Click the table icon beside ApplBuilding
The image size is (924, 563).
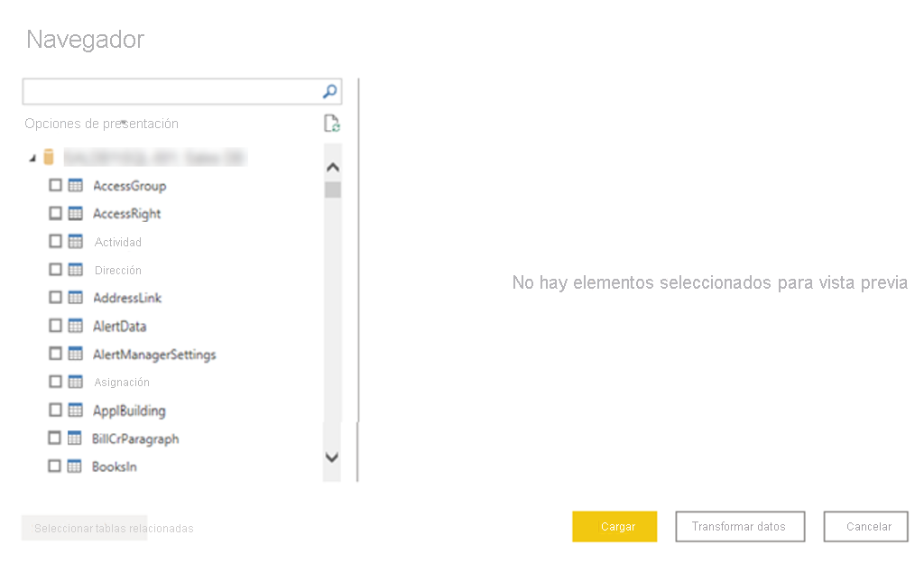76,410
